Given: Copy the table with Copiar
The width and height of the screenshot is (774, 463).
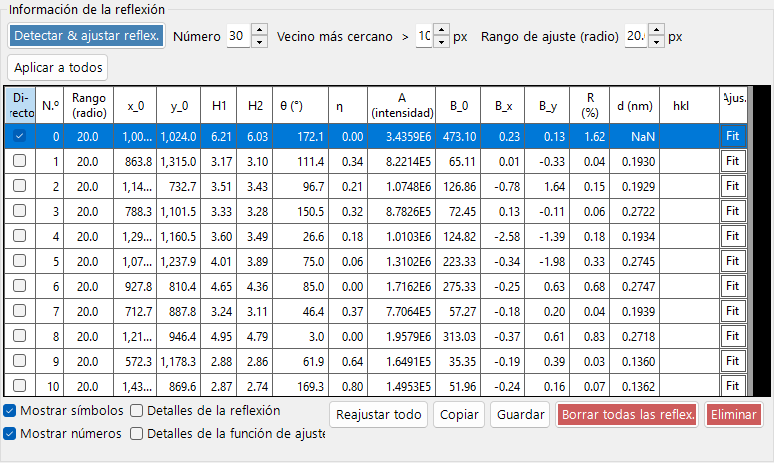Looking at the screenshot, I should pos(459,415).
